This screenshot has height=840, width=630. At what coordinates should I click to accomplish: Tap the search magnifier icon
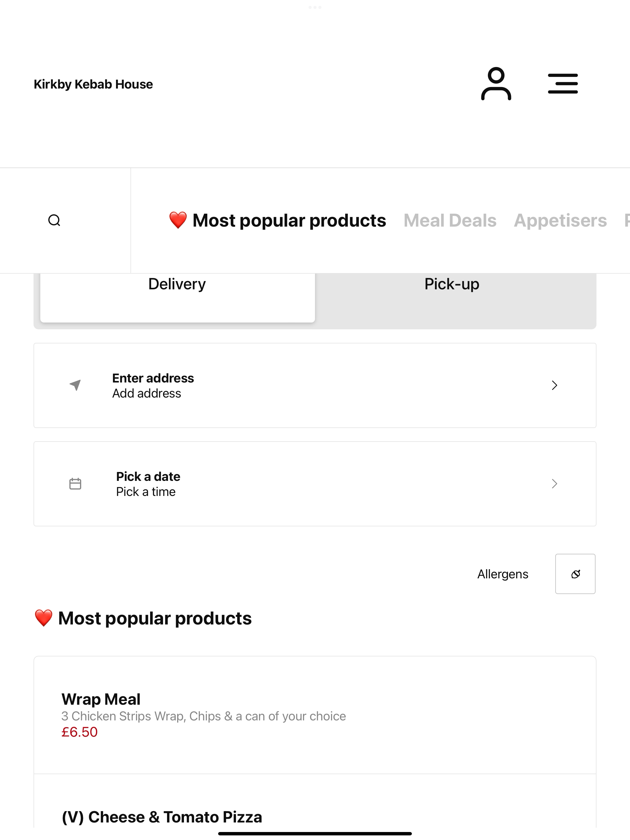pos(54,220)
